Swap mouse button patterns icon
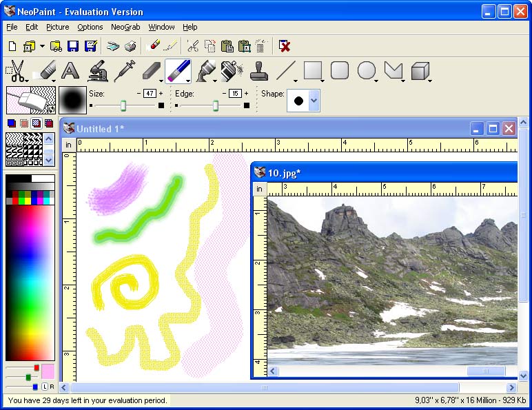This screenshot has height=410, width=532. tap(52, 110)
